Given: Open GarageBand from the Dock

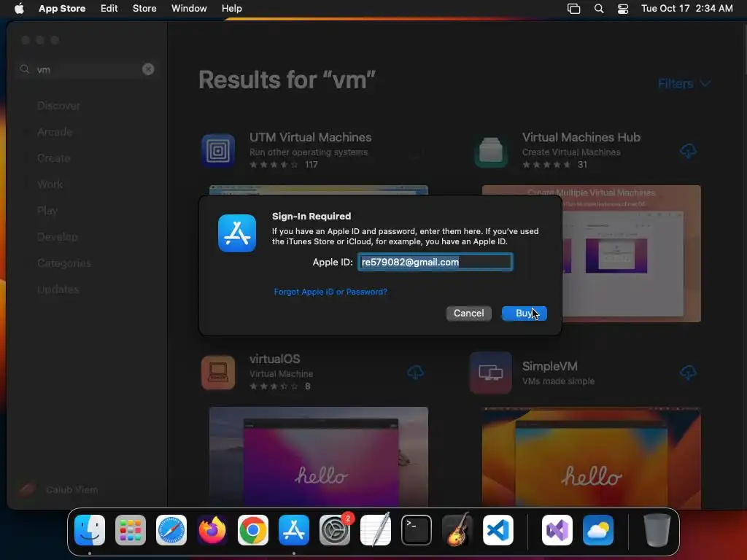Looking at the screenshot, I should click(457, 530).
